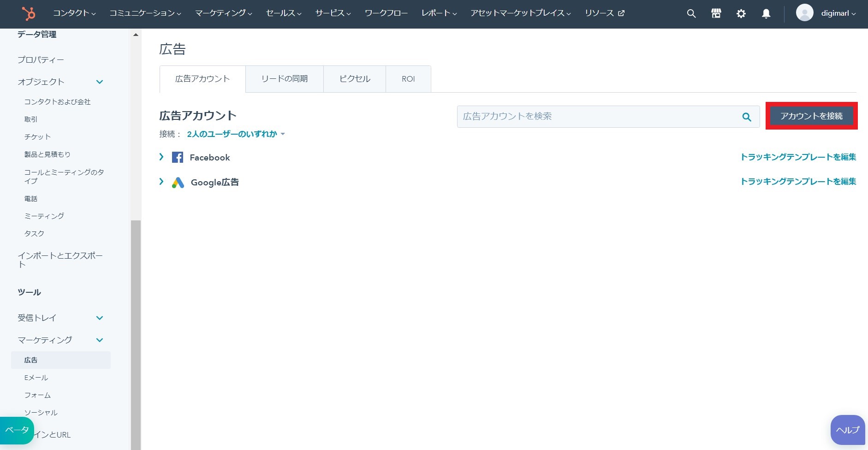Click the user avatar picture
868x450 pixels.
coord(804,13)
